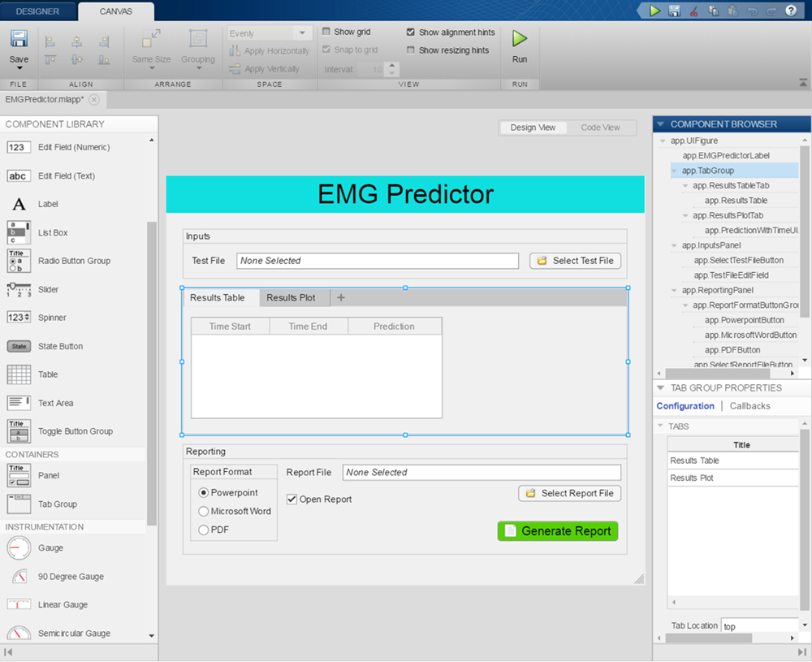
Task: Select the Microsoft Word radio button
Action: point(204,512)
